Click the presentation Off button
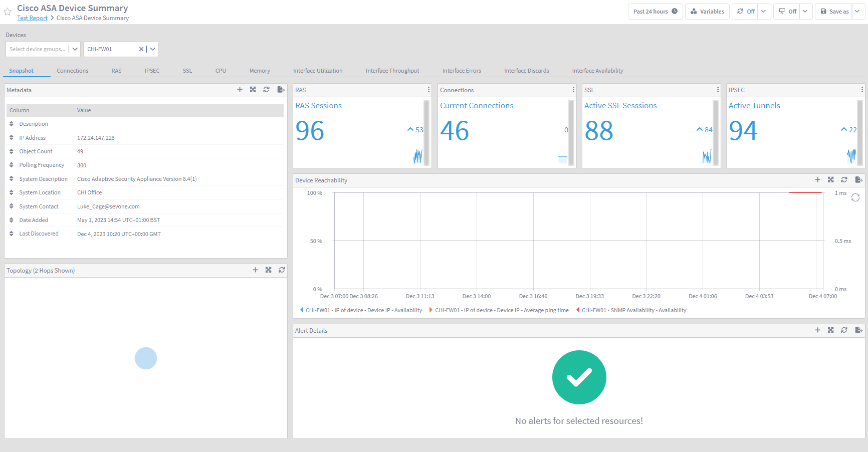The height and width of the screenshot is (452, 868). click(787, 12)
